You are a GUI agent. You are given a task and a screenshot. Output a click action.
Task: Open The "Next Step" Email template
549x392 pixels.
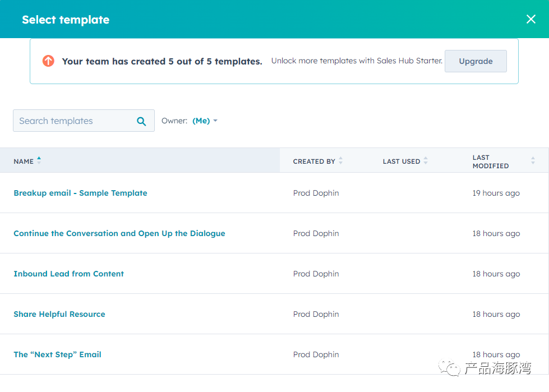pyautogui.click(x=57, y=354)
